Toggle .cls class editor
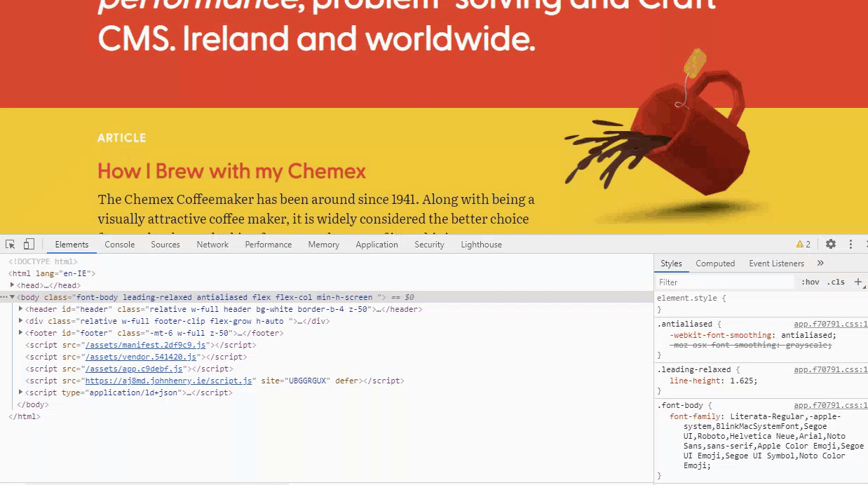This screenshot has height=485, width=868. (836, 282)
